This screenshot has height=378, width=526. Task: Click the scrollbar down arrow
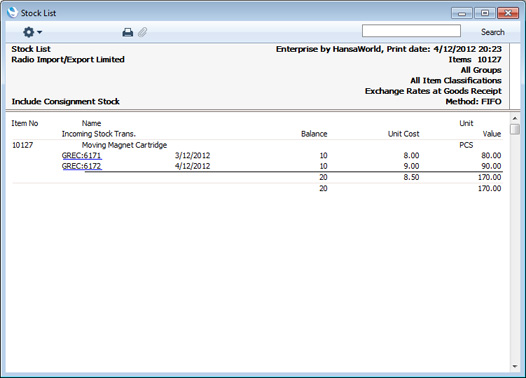pyautogui.click(x=515, y=367)
